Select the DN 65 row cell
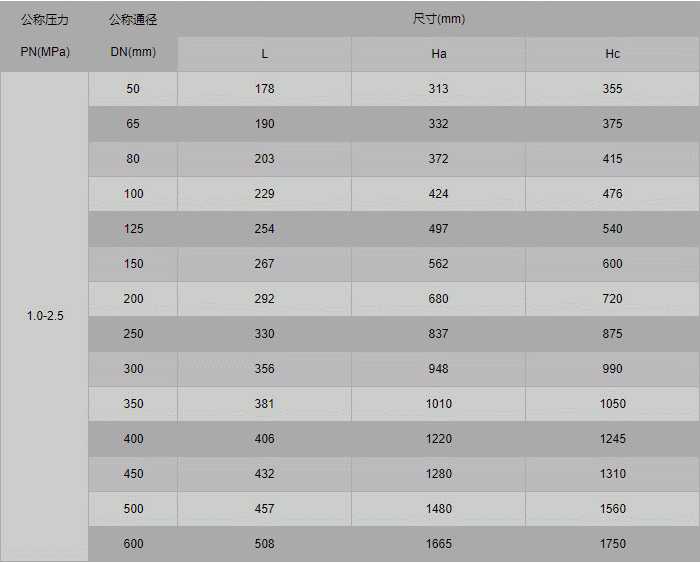 (x=133, y=124)
